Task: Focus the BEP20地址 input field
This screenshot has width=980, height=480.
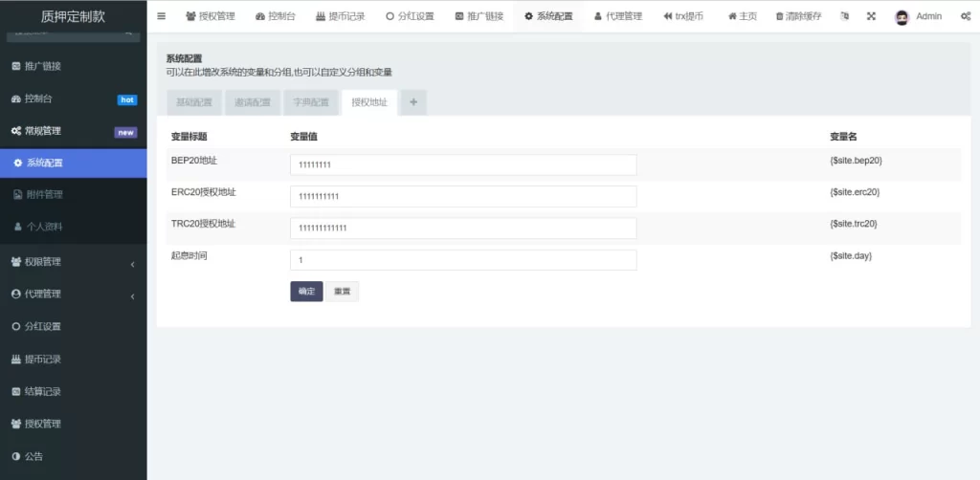Action: [463, 164]
